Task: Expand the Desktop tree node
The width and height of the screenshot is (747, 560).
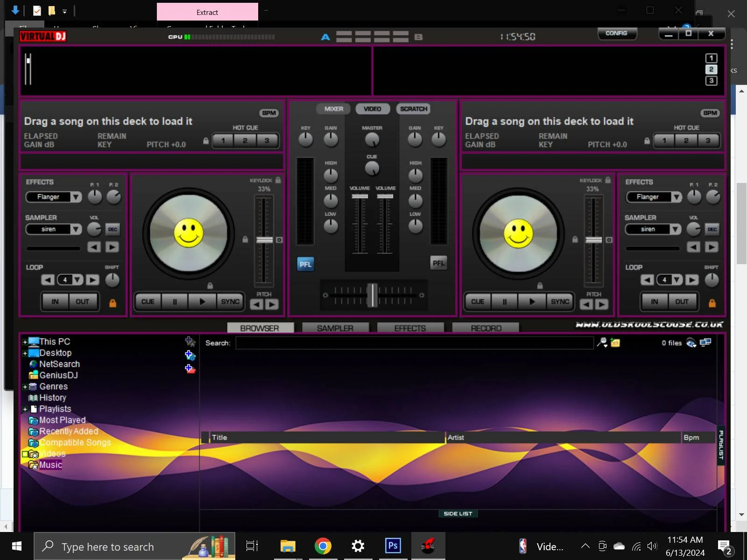Action: (25, 353)
